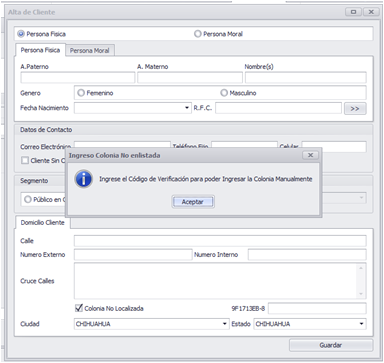Click the >> button beside R.F.C.
This screenshot has height=363, width=384.
[355, 109]
